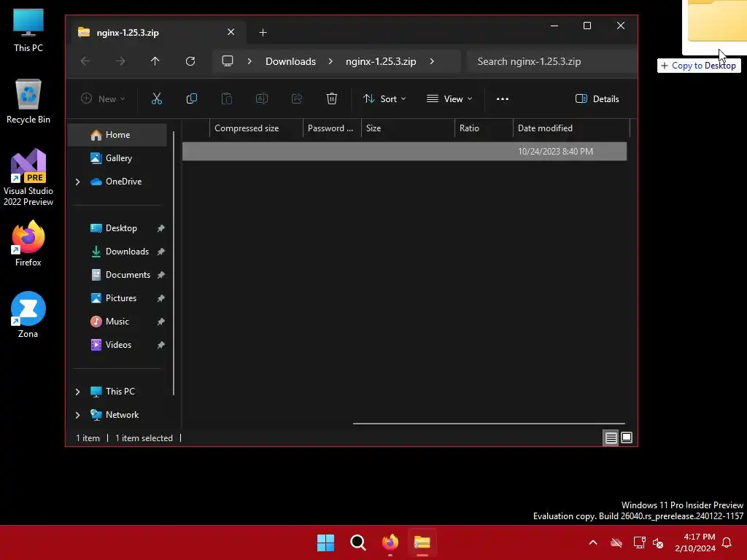Viewport: 747px width, 560px height.
Task: Click the horizontal scrollbar in file list
Action: (x=489, y=423)
